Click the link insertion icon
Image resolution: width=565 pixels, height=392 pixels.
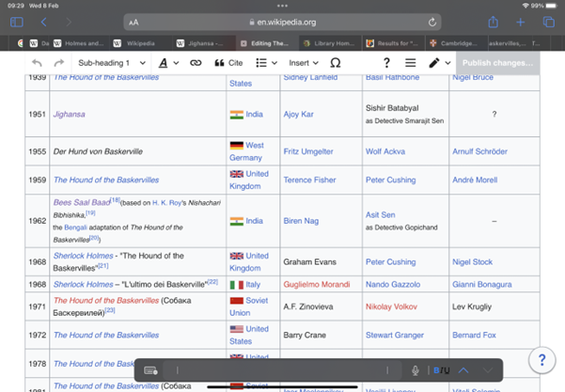coord(196,63)
